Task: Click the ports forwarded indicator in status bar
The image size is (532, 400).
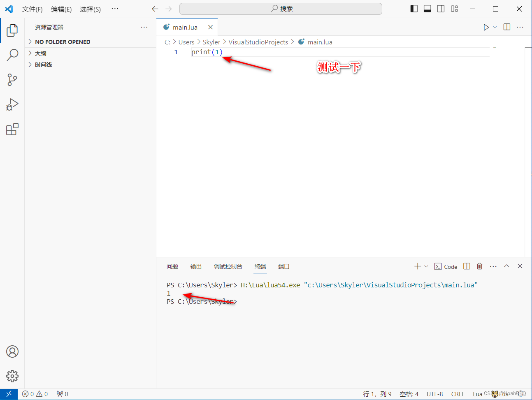Action: pyautogui.click(x=63, y=394)
